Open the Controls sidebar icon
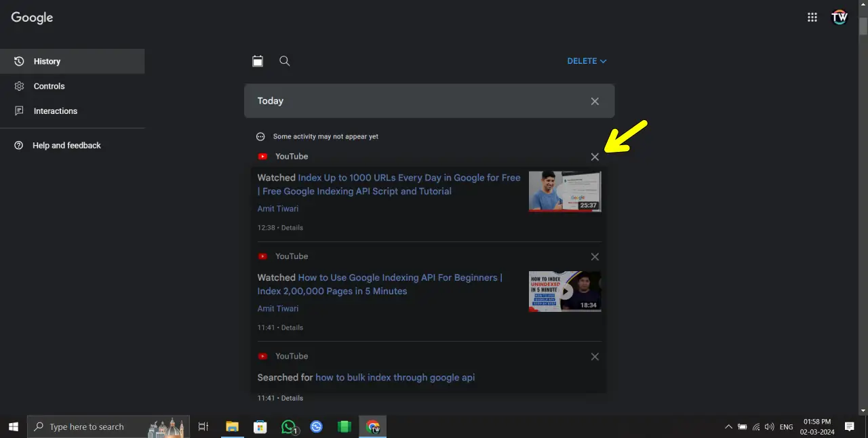This screenshot has height=438, width=868. 18,86
